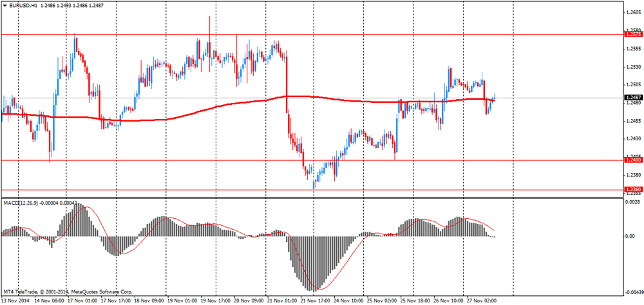
Task: Click the triangle arrow beside EURUSD,H1 title
Action: [5, 5]
